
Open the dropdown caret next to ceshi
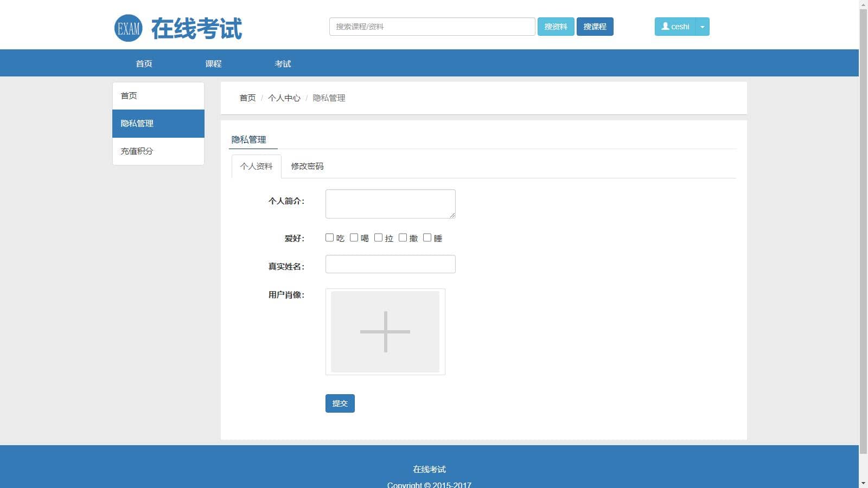[703, 27]
